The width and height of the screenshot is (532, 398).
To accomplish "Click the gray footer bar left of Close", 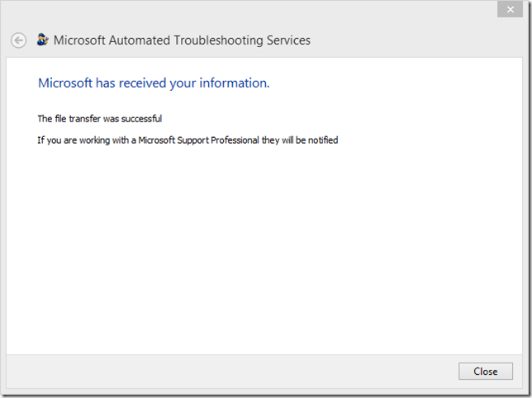I will (231, 372).
